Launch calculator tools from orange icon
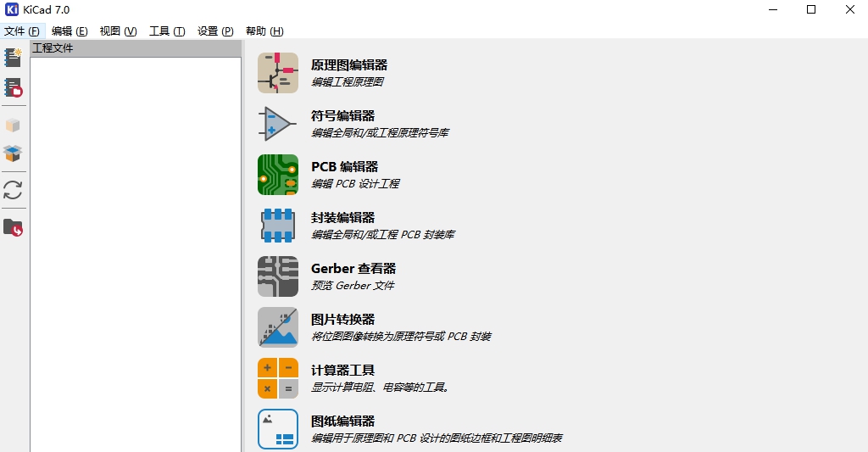 (278, 378)
